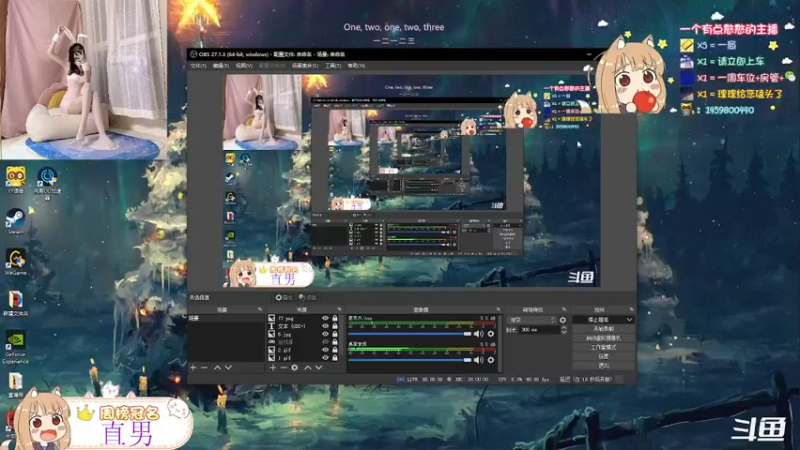Open the Edit (E) menu in OBS
The height and width of the screenshot is (450, 800).
click(221, 66)
